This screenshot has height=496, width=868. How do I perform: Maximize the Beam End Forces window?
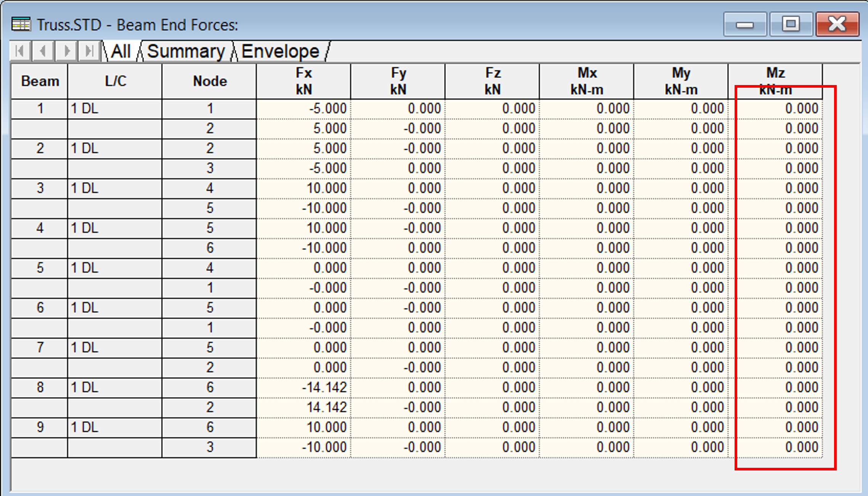(791, 24)
